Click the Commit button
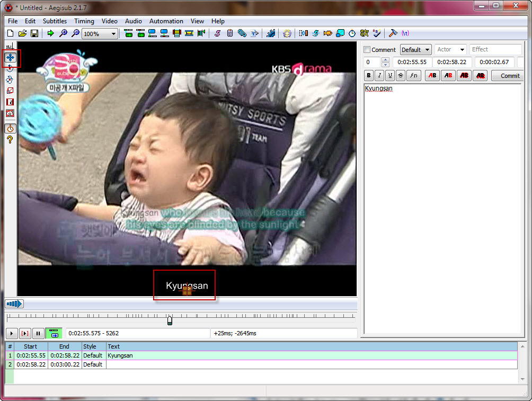 pyautogui.click(x=508, y=76)
